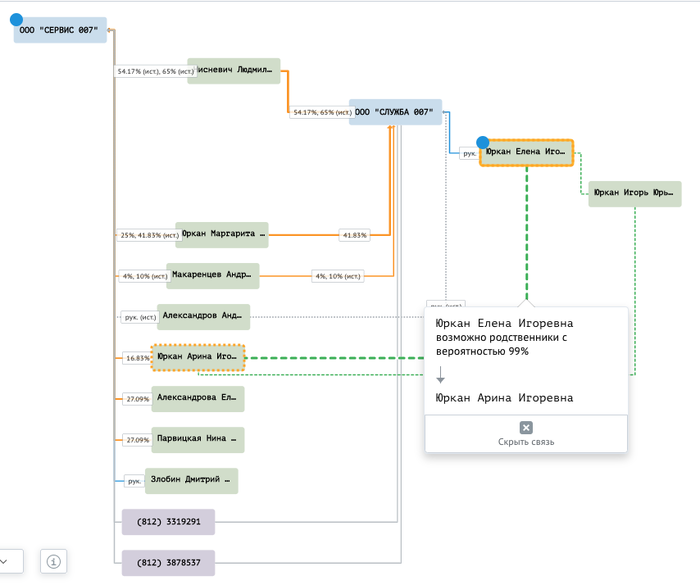The image size is (700, 585).
Task: Select the Александров Андрей person node
Action: [x=203, y=316]
